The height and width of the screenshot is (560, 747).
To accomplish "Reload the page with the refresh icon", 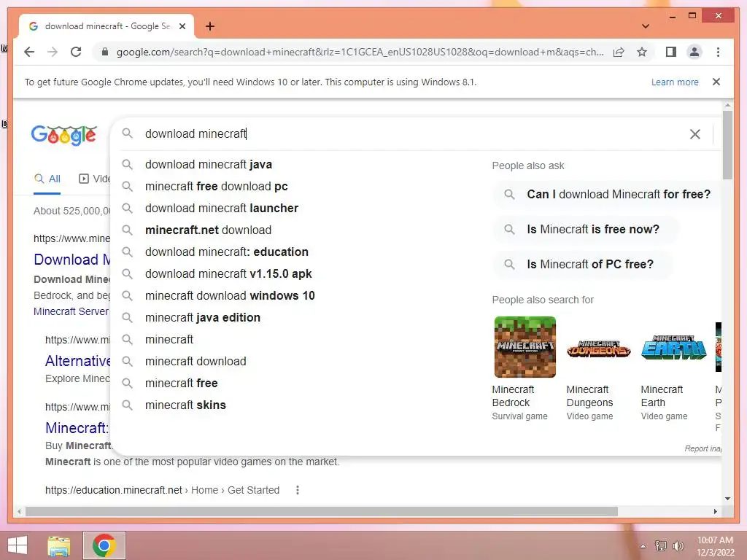I will 76,52.
